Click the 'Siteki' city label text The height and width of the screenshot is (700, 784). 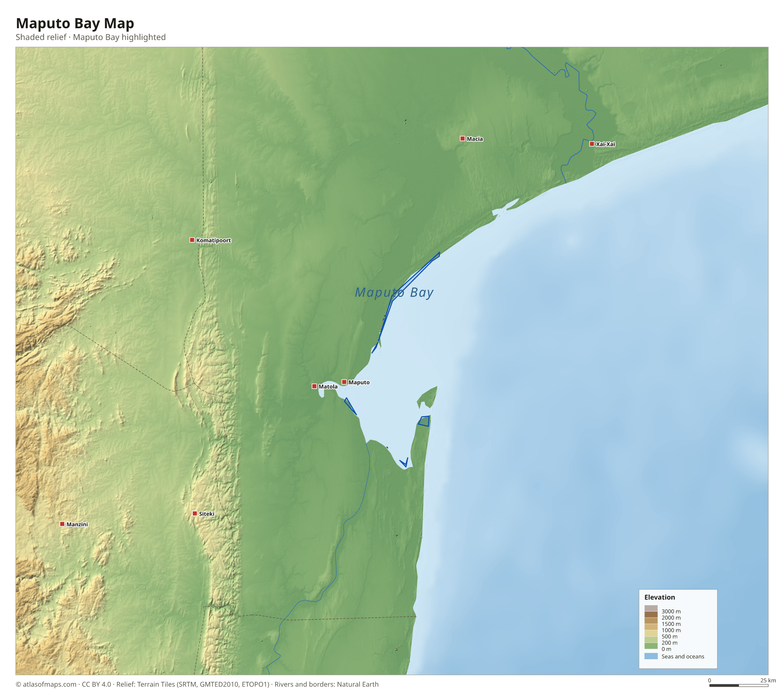(207, 514)
